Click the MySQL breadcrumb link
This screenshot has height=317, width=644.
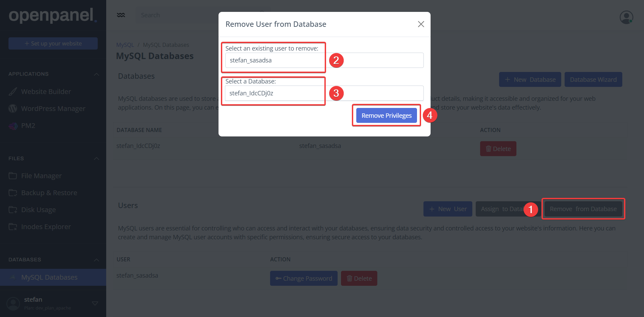click(125, 45)
